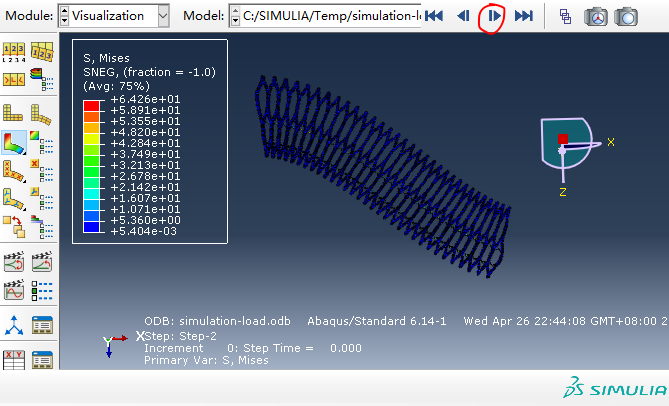Click the Module spinner down arrow

[x=64, y=20]
